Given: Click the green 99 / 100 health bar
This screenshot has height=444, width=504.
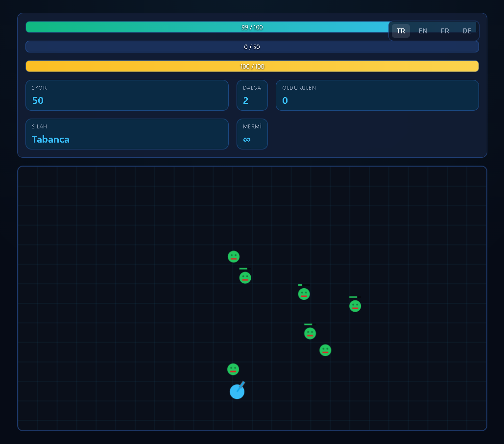Looking at the screenshot, I should point(206,27).
